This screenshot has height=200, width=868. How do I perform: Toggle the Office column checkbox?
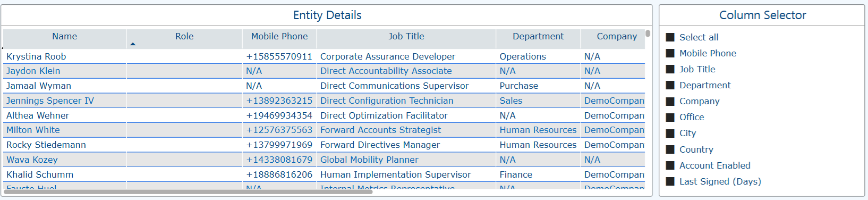[x=670, y=117]
